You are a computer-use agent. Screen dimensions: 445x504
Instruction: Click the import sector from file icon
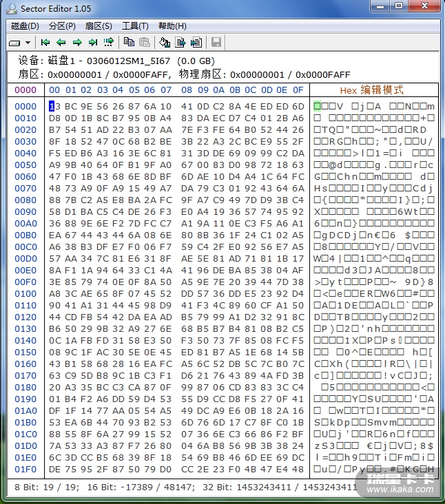(196, 43)
